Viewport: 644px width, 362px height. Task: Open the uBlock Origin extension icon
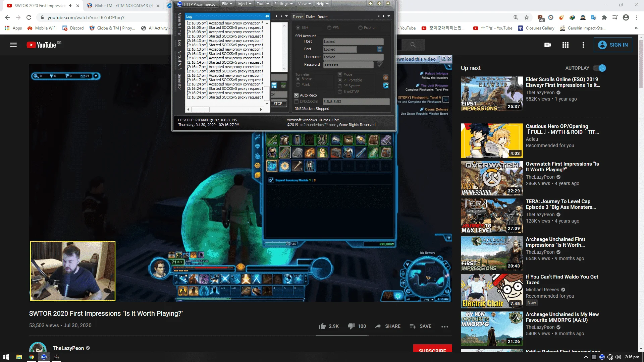pyautogui.click(x=540, y=17)
